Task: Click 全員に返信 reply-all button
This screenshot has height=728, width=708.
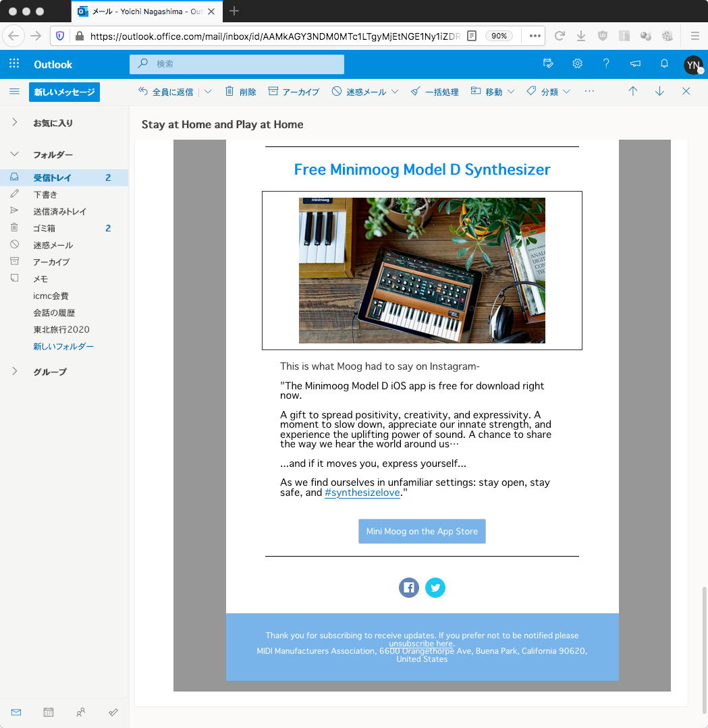Action: [166, 92]
